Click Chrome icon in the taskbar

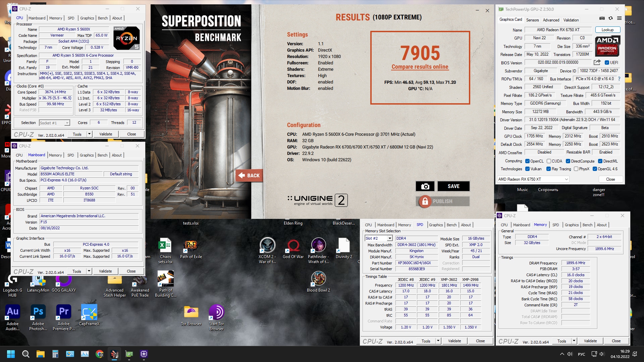pos(99,354)
